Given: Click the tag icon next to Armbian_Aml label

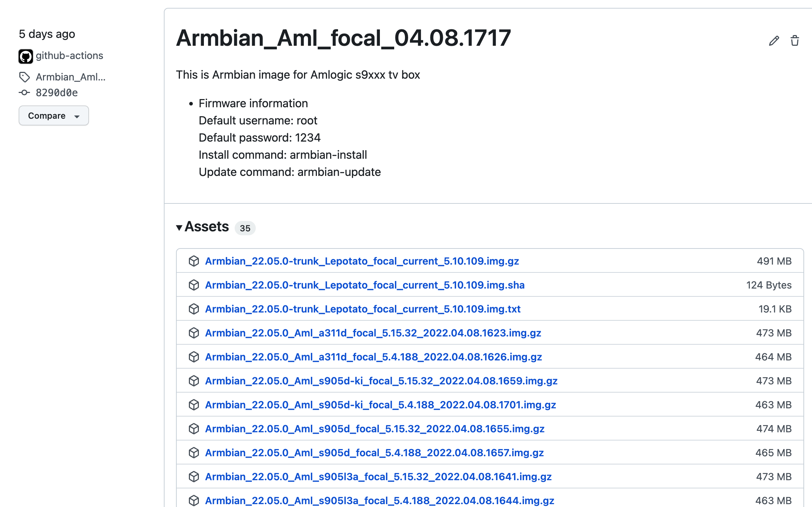Looking at the screenshot, I should click(25, 77).
